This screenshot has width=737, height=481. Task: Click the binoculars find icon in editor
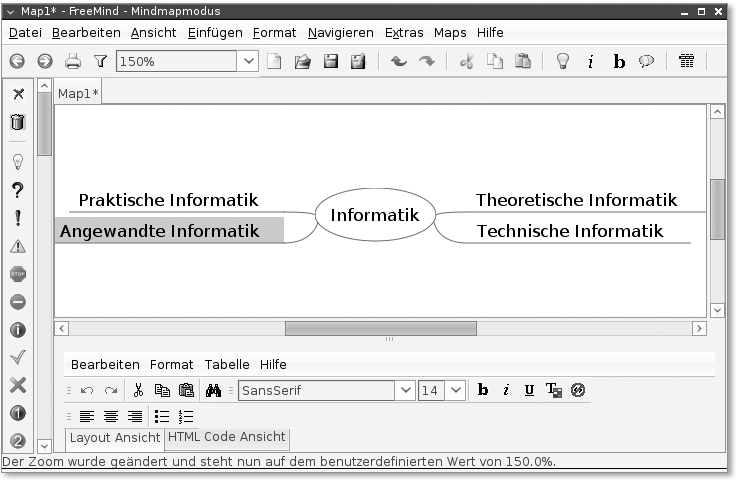pos(213,390)
